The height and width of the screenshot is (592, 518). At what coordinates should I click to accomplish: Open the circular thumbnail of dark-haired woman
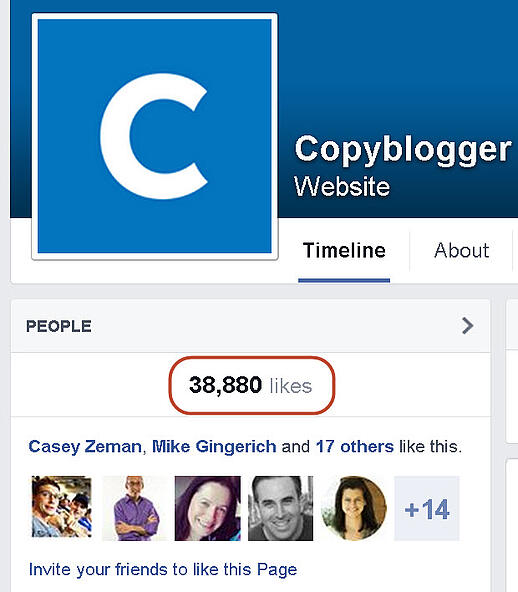pyautogui.click(x=354, y=508)
